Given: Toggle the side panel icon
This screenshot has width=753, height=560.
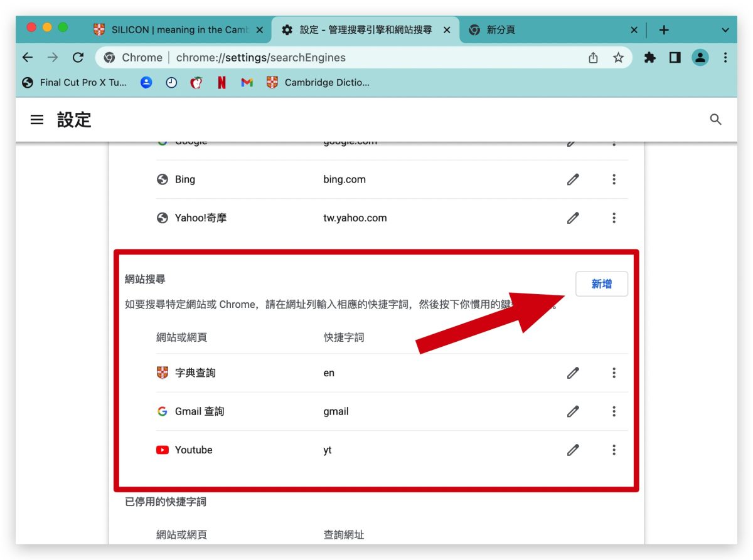Looking at the screenshot, I should coord(675,58).
